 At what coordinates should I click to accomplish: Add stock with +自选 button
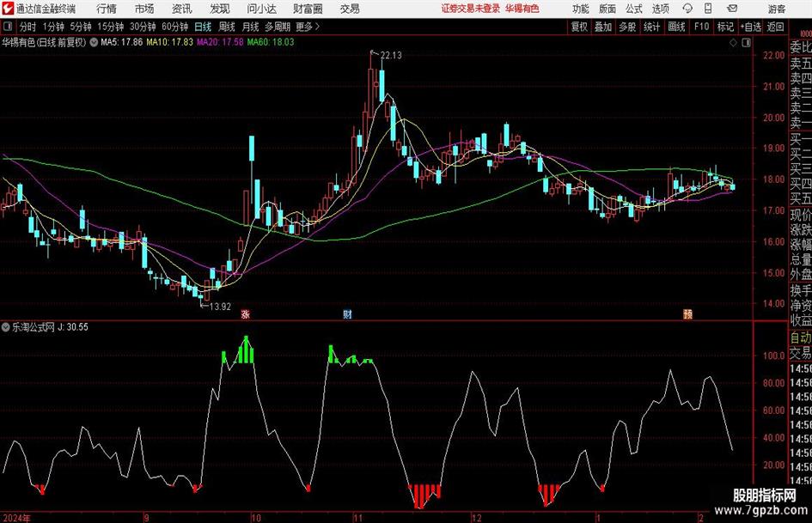pos(751,27)
